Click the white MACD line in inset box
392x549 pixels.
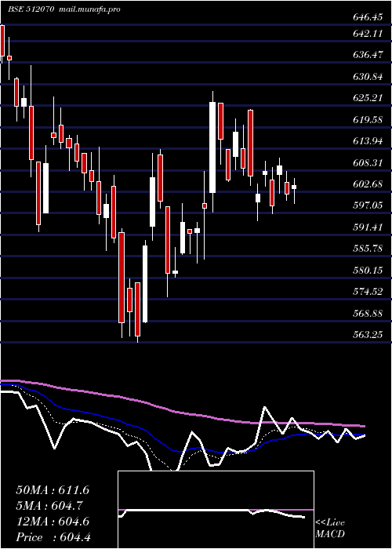[212, 512]
